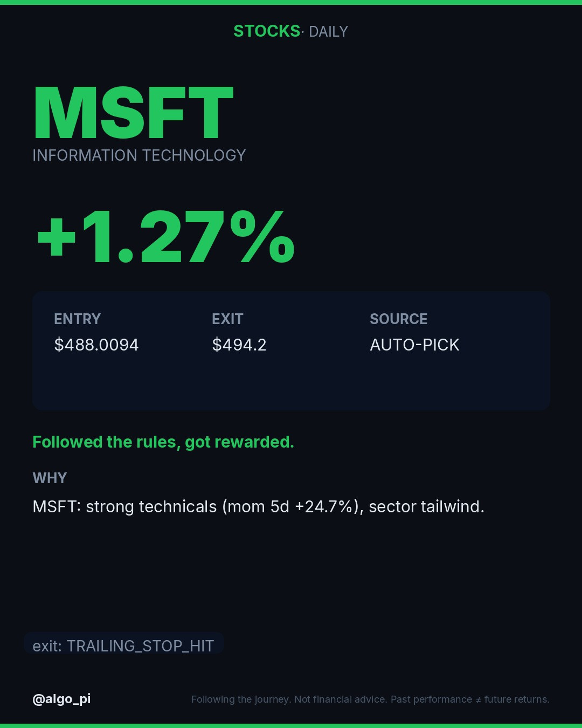Click the STOCKS header label
The image size is (582, 728).
coord(267,31)
